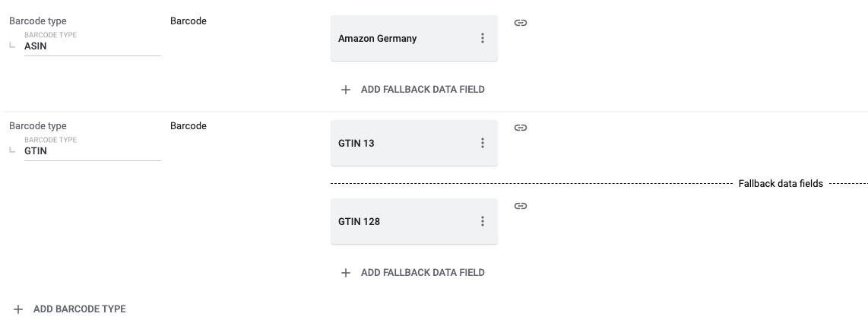Select the Amazon Germany data field card
The width and height of the screenshot is (868, 323).
coord(414,38)
